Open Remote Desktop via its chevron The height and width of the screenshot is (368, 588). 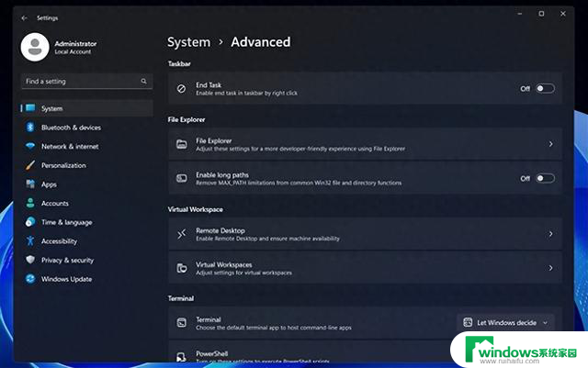click(550, 234)
